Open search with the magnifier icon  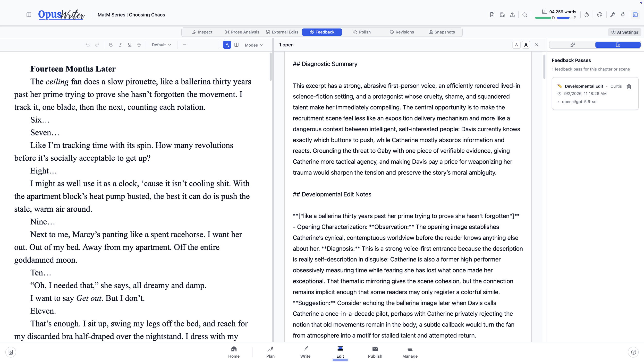525,15
